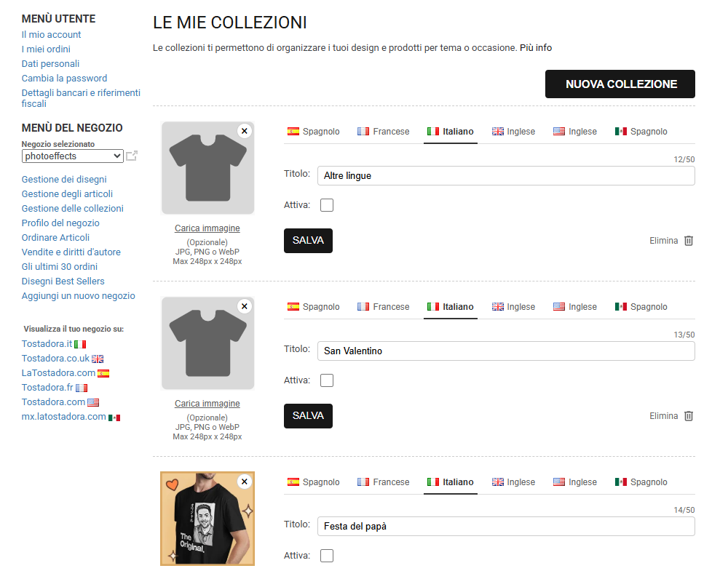Check the 'Attiva' box for San Valentino
Image resolution: width=728 pixels, height=571 pixels.
327,380
